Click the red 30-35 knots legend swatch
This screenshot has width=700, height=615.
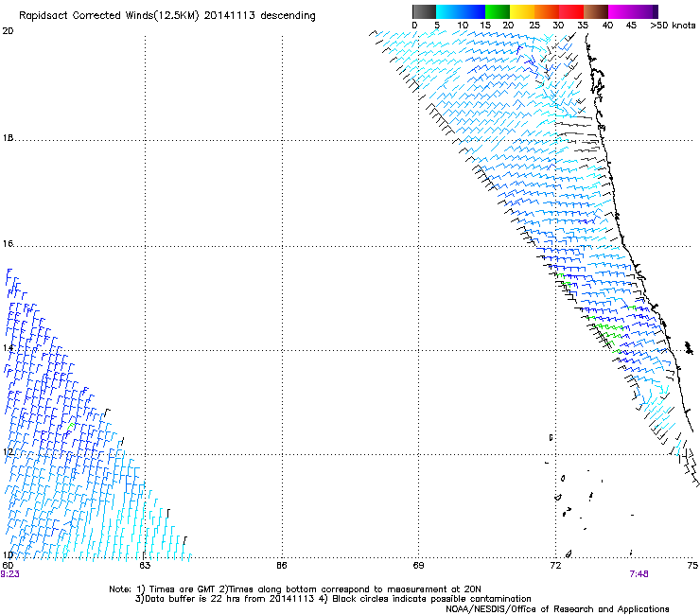click(571, 12)
